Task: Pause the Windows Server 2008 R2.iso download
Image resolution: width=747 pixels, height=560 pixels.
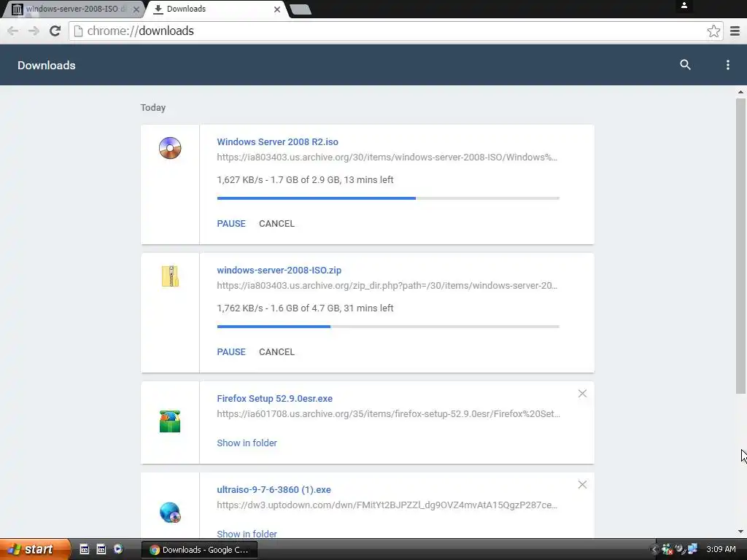Action: click(x=231, y=223)
